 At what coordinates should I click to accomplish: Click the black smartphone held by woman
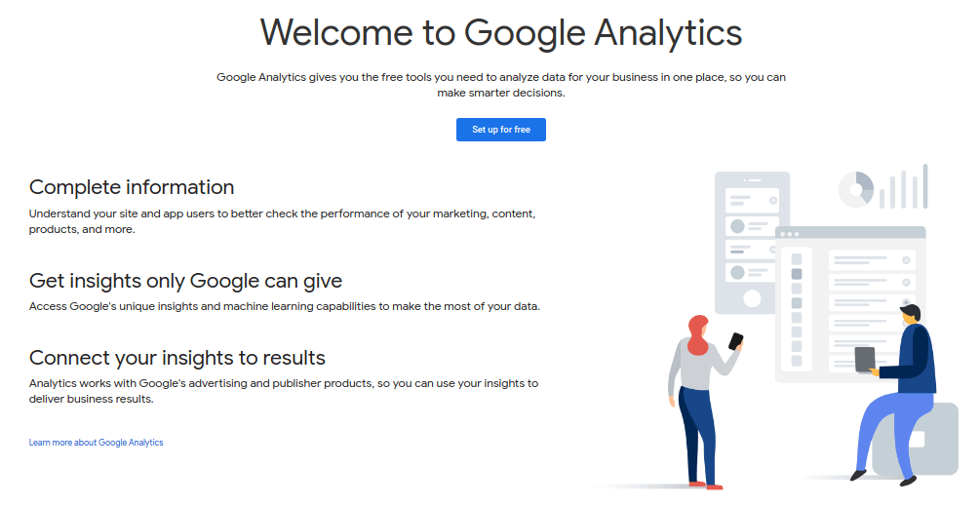click(x=735, y=341)
